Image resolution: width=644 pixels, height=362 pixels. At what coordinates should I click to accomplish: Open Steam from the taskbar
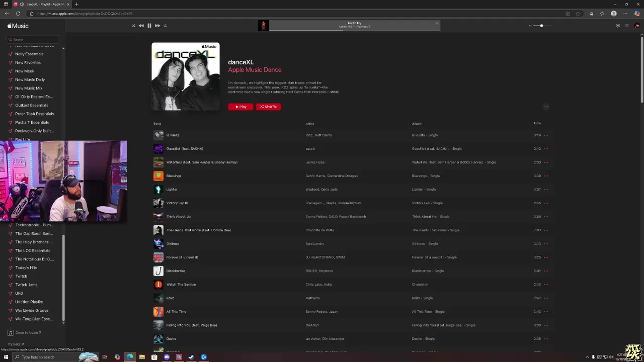191,357
